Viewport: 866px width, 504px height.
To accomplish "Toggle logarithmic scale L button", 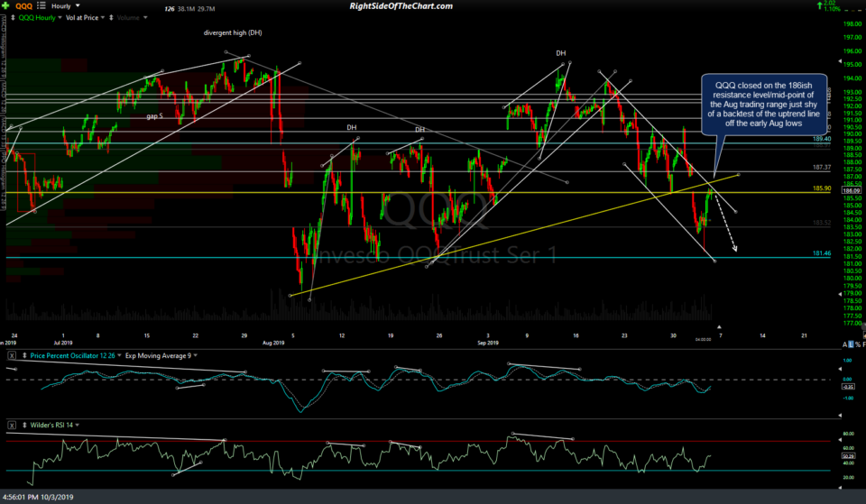I will (x=851, y=344).
